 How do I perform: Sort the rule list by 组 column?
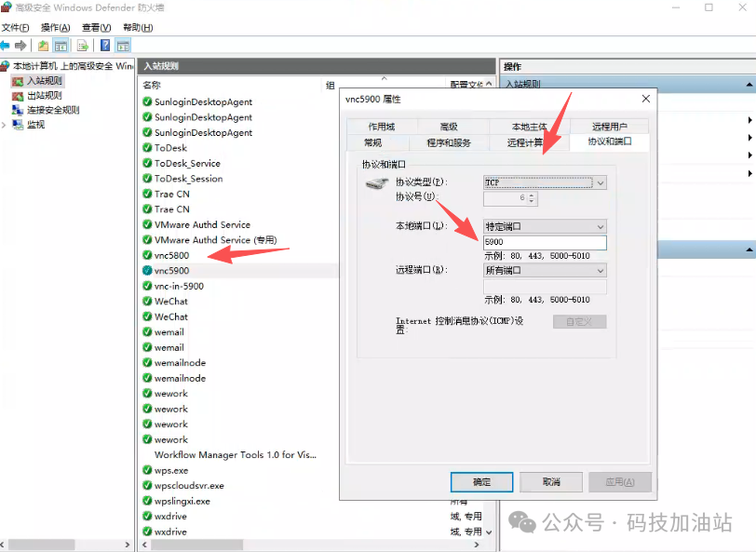[331, 85]
